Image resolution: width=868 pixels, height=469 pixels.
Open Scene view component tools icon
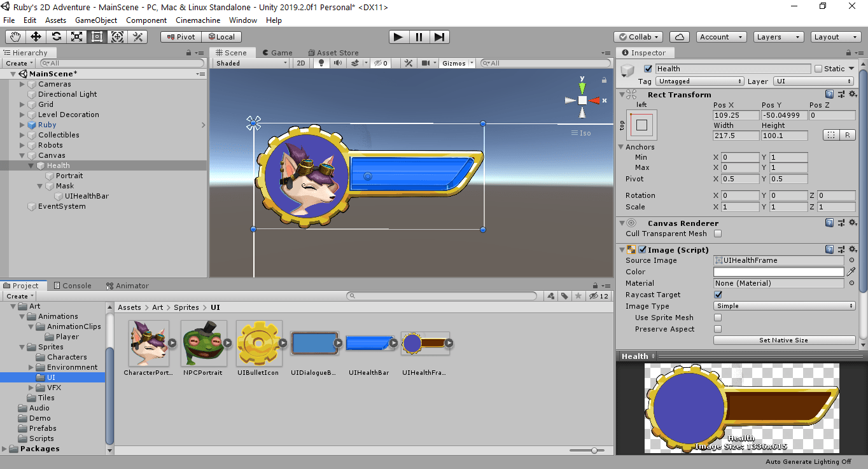pyautogui.click(x=409, y=63)
